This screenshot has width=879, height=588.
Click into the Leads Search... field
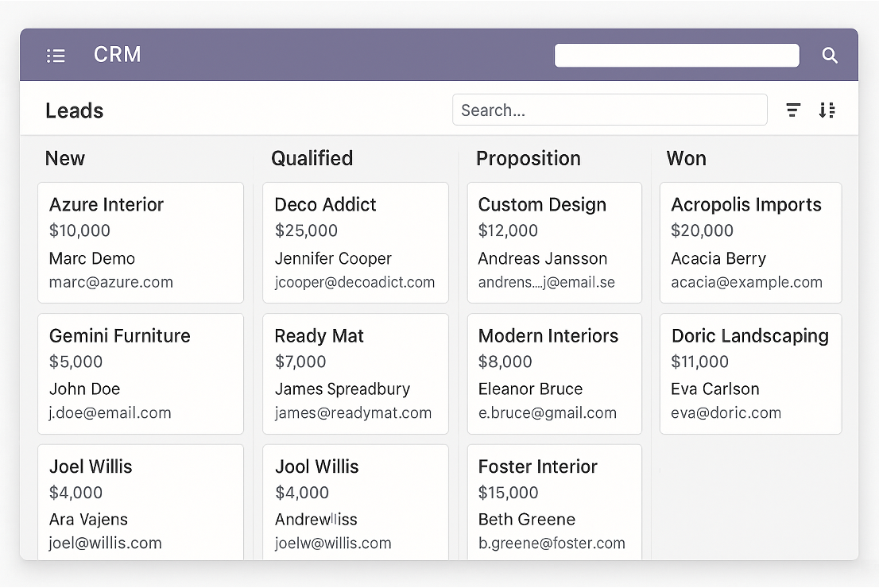609,110
